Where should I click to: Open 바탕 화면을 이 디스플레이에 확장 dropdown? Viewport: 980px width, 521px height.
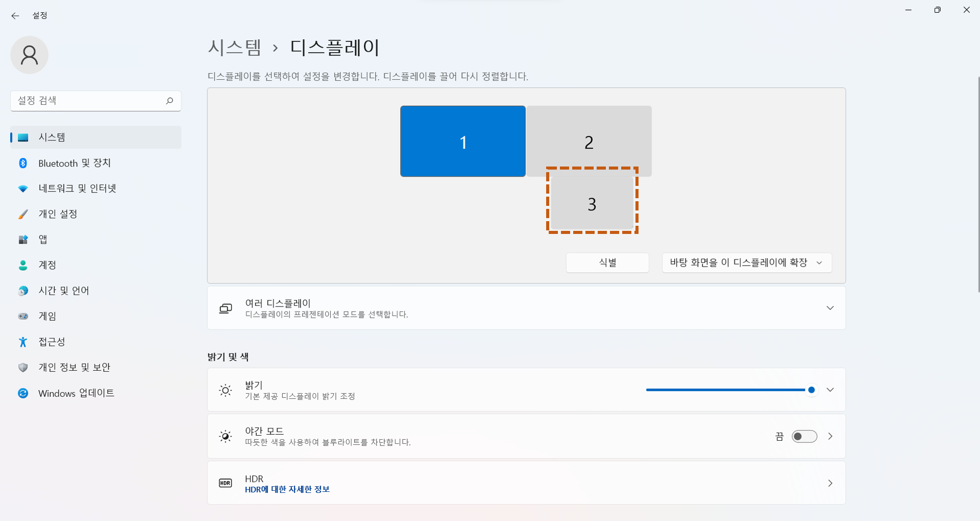click(x=747, y=263)
